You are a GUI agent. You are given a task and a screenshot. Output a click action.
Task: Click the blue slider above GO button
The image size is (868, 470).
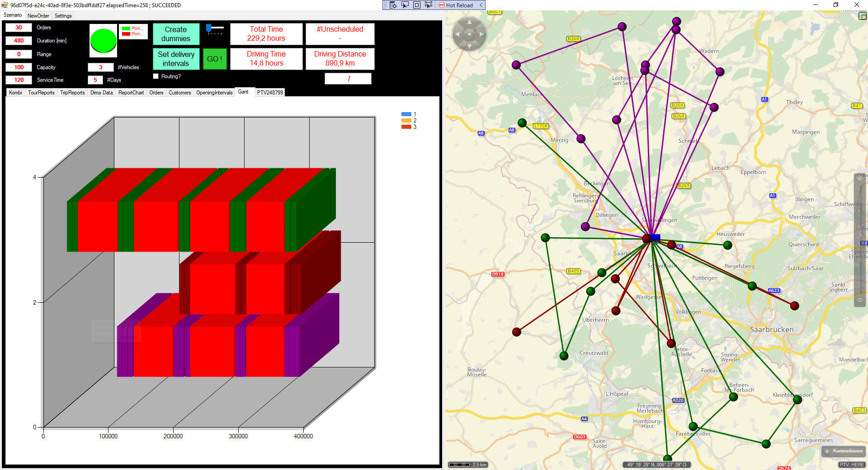[x=209, y=29]
